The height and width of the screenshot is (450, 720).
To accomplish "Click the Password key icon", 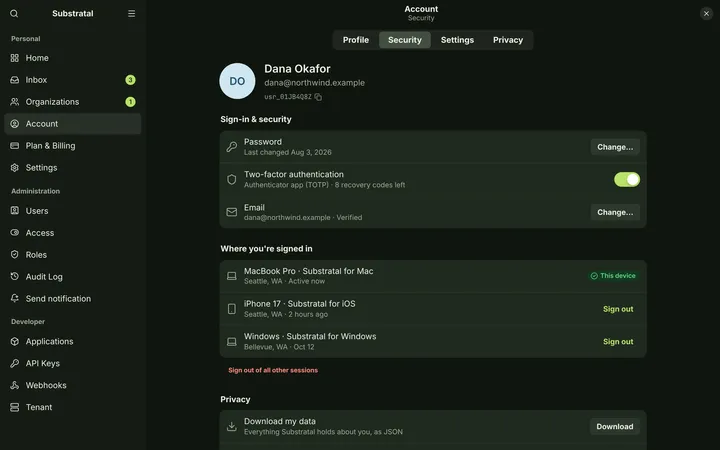I will click(232, 147).
